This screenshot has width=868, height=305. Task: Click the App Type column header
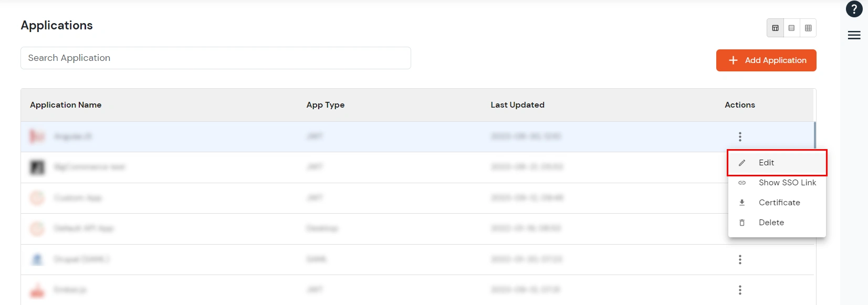tap(326, 105)
